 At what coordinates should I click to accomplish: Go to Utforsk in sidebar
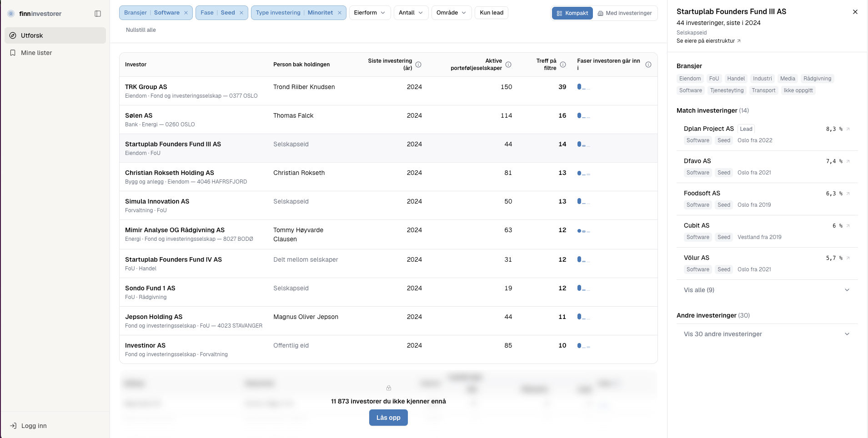[55, 35]
